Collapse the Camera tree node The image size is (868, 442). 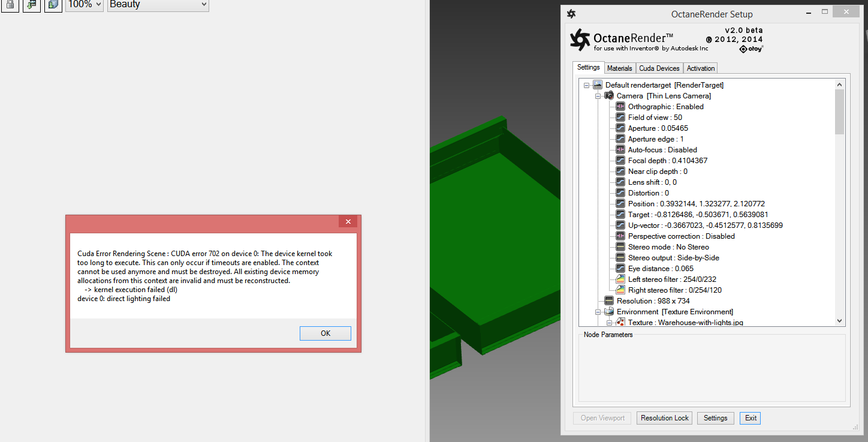[x=598, y=96]
